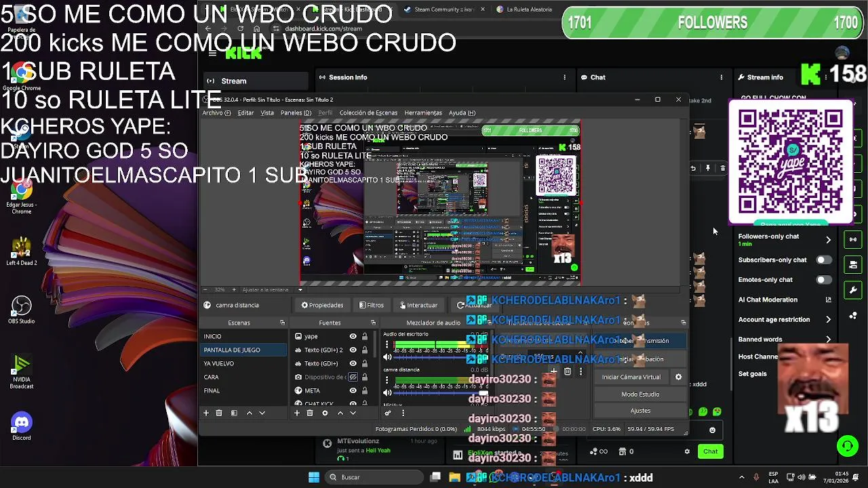Move scene down in Escenas toolbar

pyautogui.click(x=262, y=413)
